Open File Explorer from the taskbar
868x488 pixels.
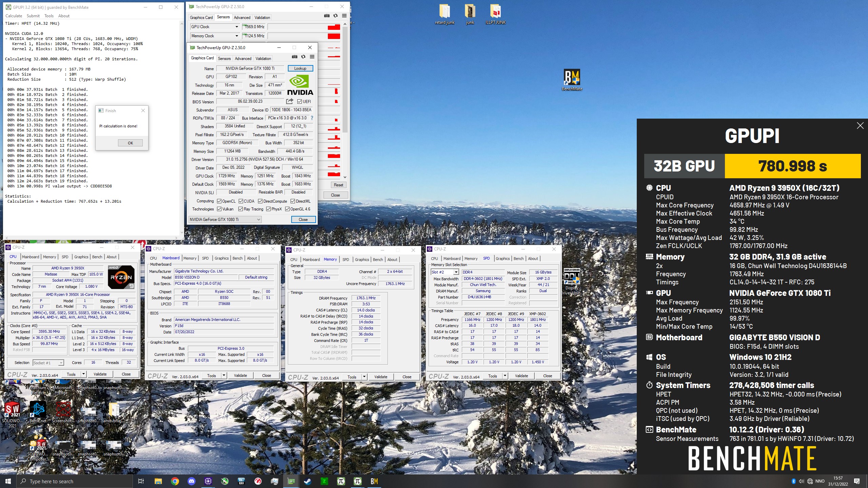click(x=158, y=481)
